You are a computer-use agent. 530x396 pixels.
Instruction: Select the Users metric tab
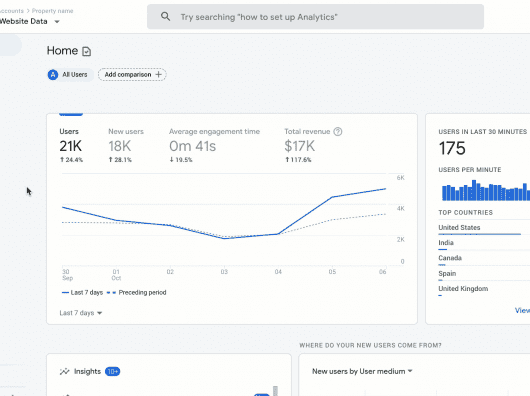(x=71, y=145)
